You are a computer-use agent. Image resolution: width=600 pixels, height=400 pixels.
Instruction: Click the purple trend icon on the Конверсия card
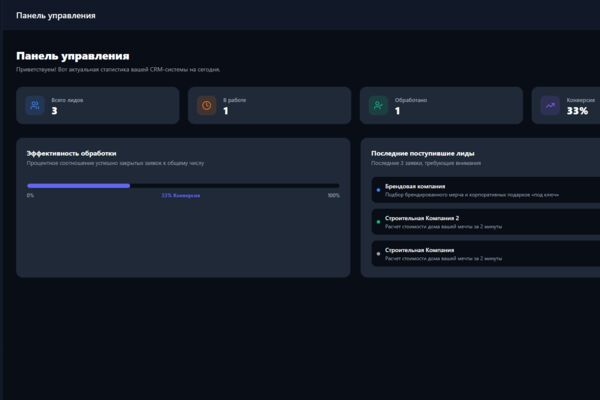tap(550, 105)
